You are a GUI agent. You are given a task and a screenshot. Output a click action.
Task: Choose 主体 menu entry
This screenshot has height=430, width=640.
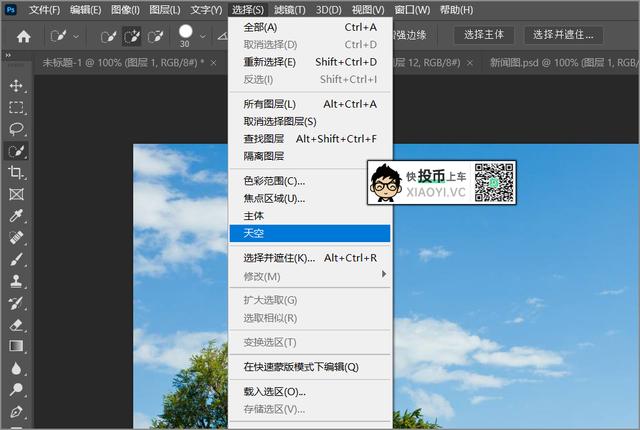(x=310, y=216)
